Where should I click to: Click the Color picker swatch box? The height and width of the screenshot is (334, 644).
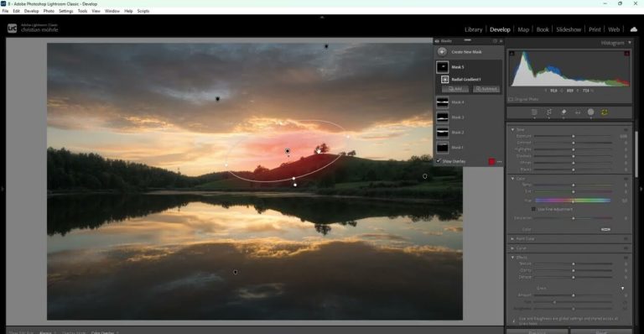tap(605, 229)
